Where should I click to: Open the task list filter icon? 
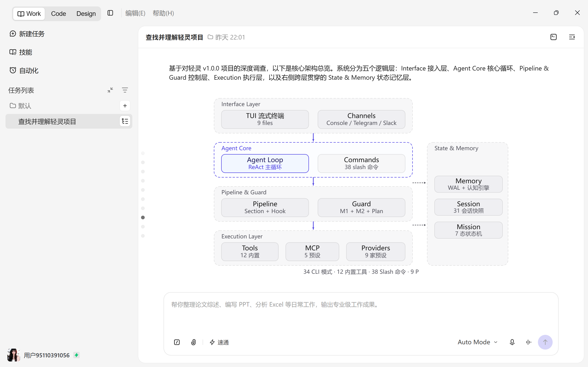(125, 90)
